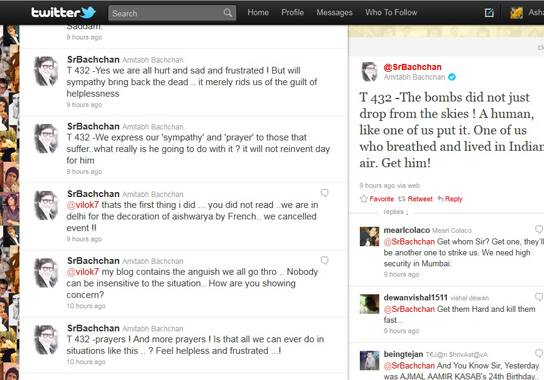Click avatar on 'thats the first thing i did' tweet
The image size is (544, 380).
click(x=45, y=205)
